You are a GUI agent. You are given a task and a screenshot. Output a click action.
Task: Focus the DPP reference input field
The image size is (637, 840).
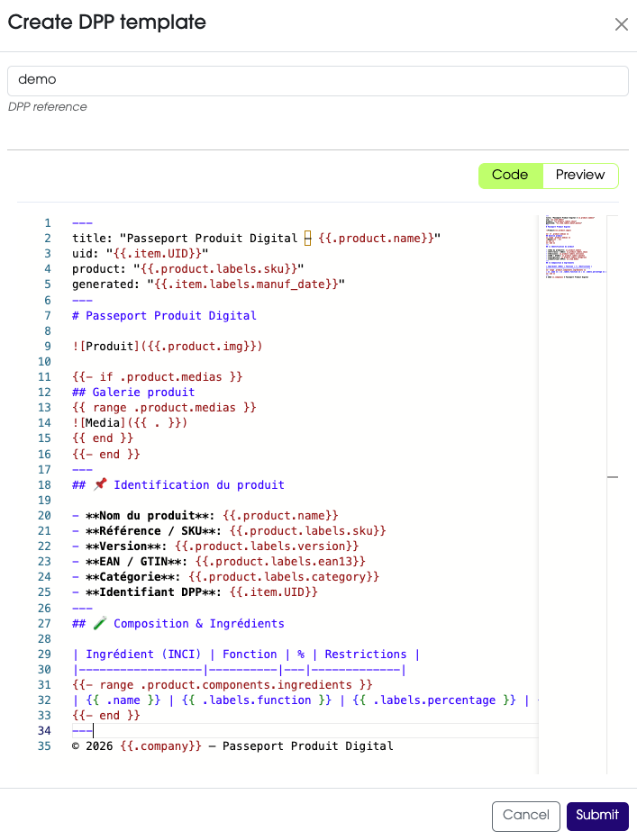coord(318,80)
